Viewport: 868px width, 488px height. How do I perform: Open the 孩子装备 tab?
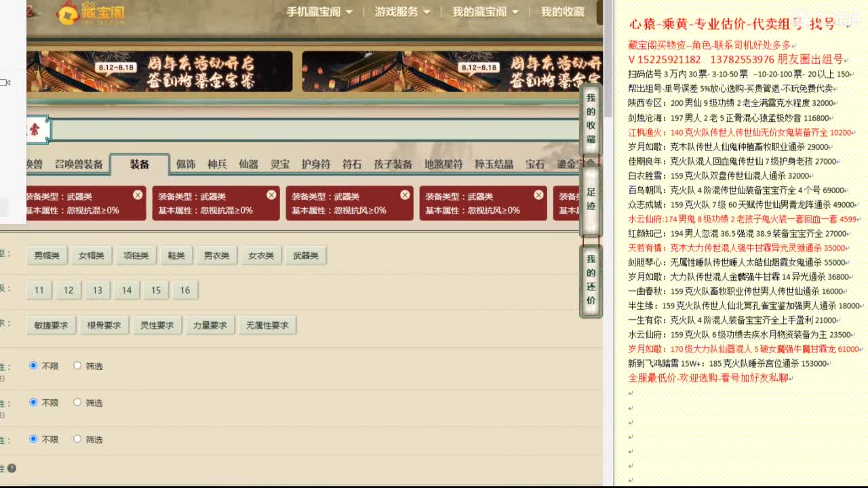click(393, 164)
